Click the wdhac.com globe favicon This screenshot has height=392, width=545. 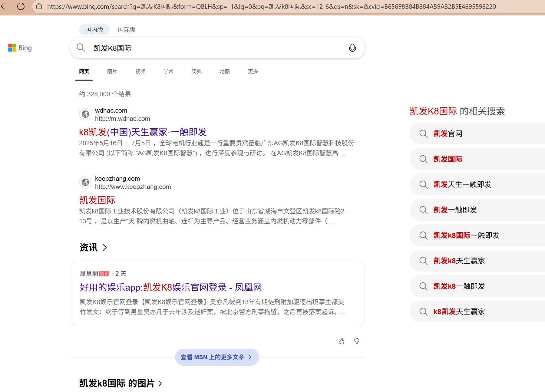pos(85,114)
